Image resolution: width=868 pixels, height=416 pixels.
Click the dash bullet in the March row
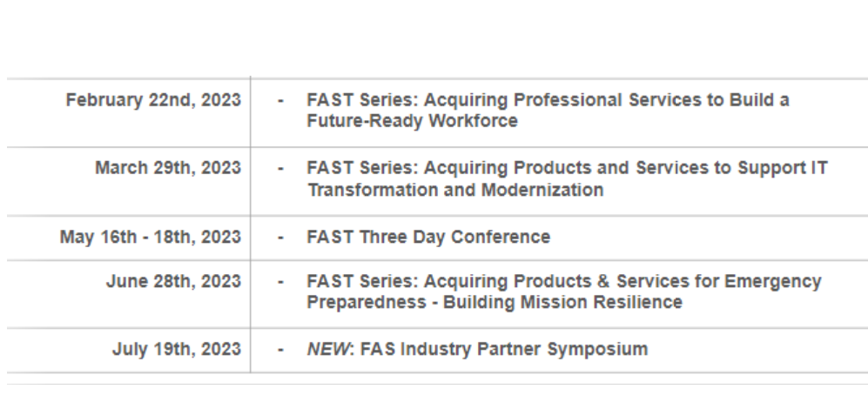280,168
